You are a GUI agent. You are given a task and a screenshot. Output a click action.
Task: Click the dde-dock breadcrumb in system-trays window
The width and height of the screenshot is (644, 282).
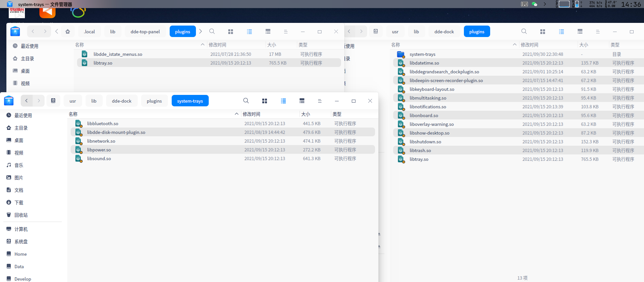click(122, 101)
